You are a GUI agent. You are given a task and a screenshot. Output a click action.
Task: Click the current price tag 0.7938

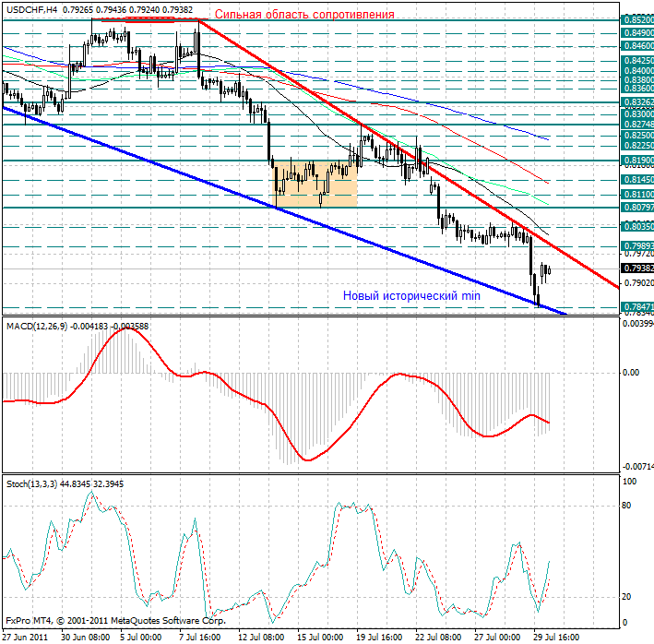pyautogui.click(x=637, y=268)
